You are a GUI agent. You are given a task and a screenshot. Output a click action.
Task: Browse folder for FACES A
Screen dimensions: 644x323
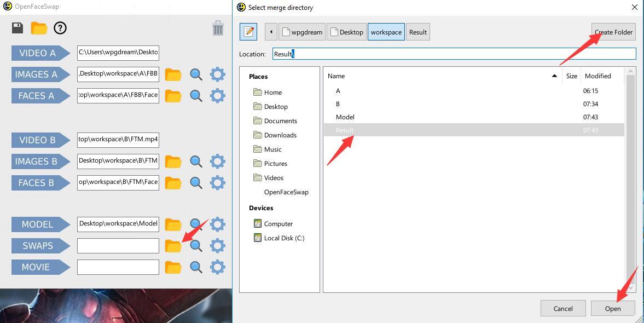coord(173,96)
